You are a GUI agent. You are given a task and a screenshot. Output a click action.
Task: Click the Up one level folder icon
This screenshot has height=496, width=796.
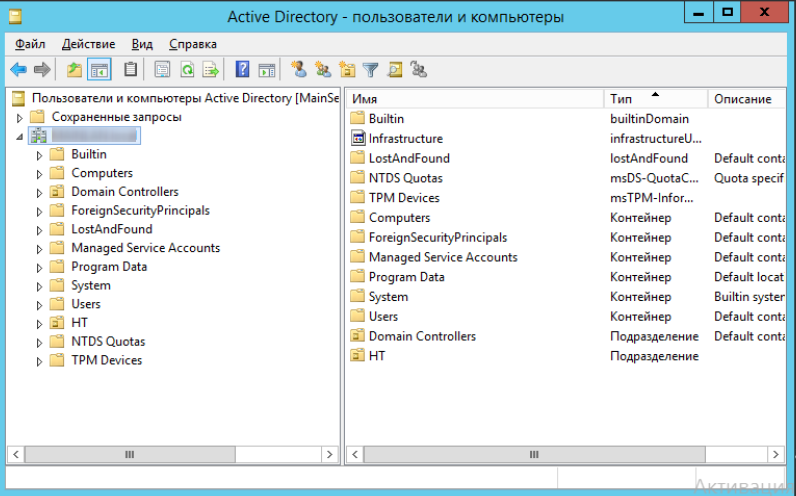(x=74, y=70)
